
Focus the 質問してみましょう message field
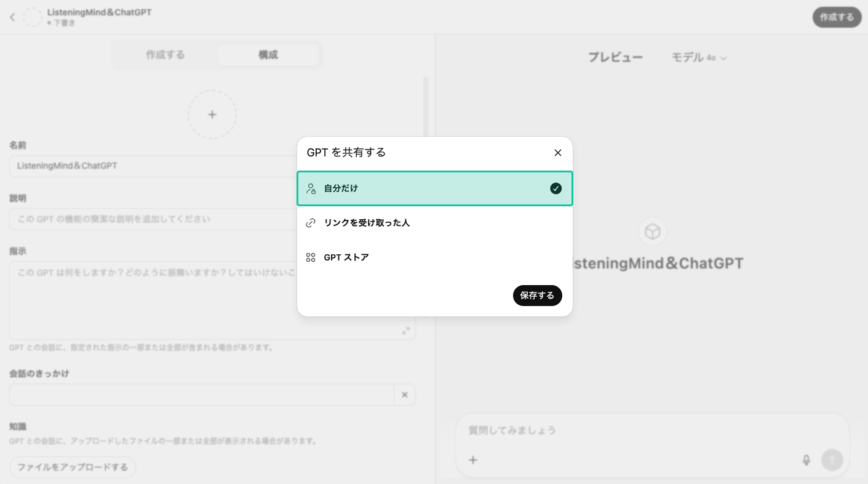pyautogui.click(x=652, y=430)
